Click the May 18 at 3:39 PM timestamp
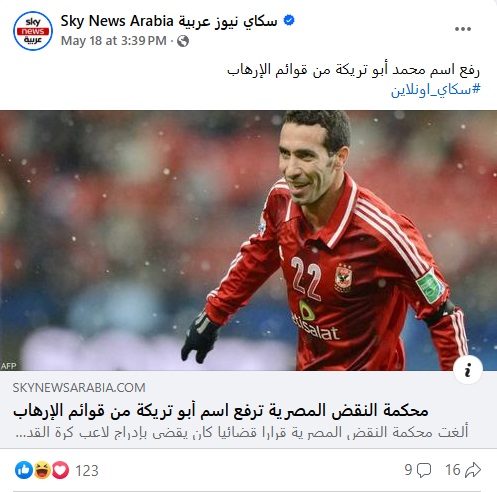Screen dimensions: 497x492 pyautogui.click(x=114, y=41)
